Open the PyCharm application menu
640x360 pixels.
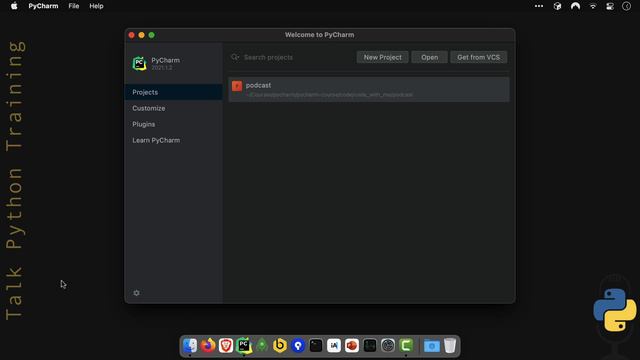[43, 6]
